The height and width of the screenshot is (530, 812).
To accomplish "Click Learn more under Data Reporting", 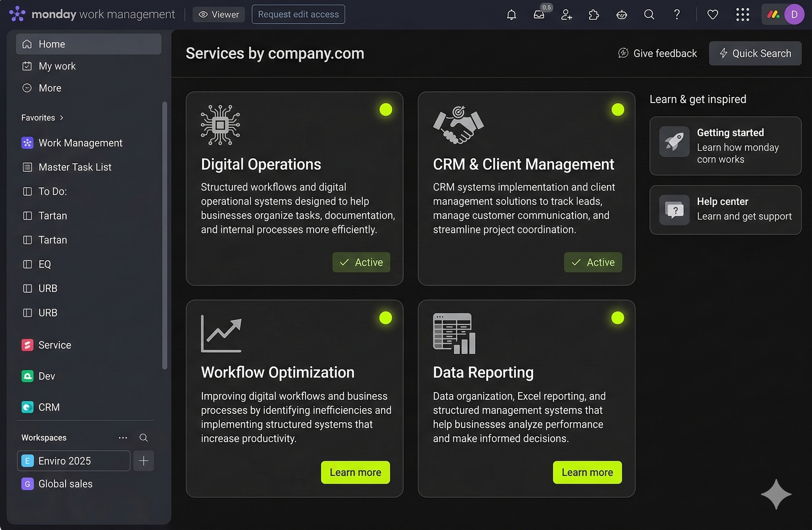I will pyautogui.click(x=587, y=472).
